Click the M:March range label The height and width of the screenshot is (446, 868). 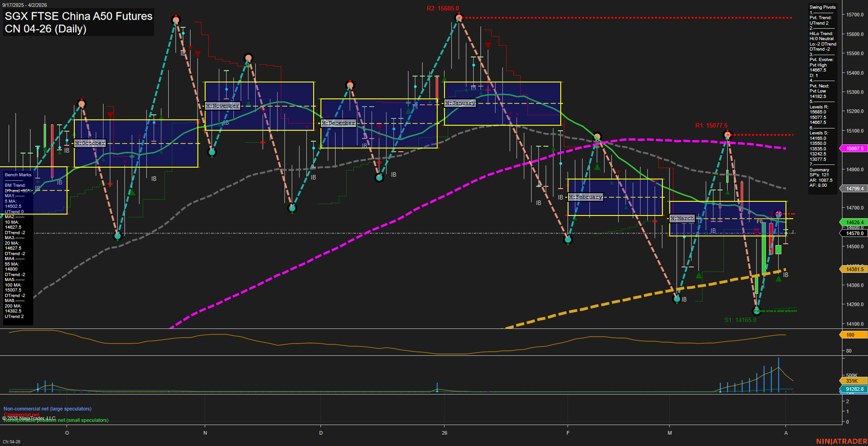coord(681,218)
